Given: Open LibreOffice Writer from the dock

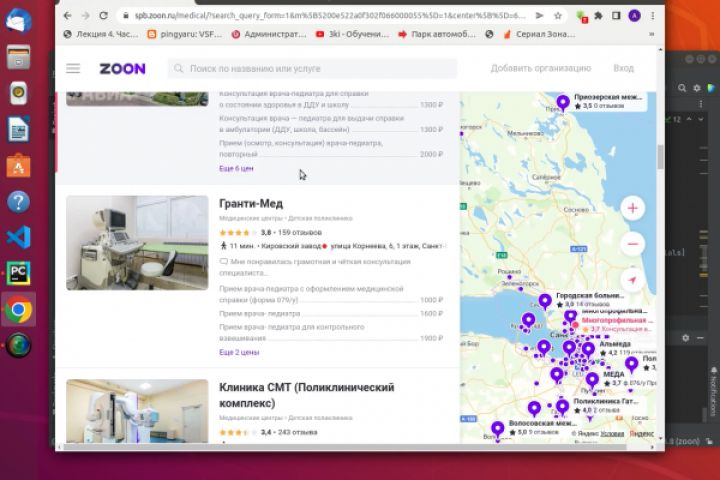Looking at the screenshot, I should (18, 129).
